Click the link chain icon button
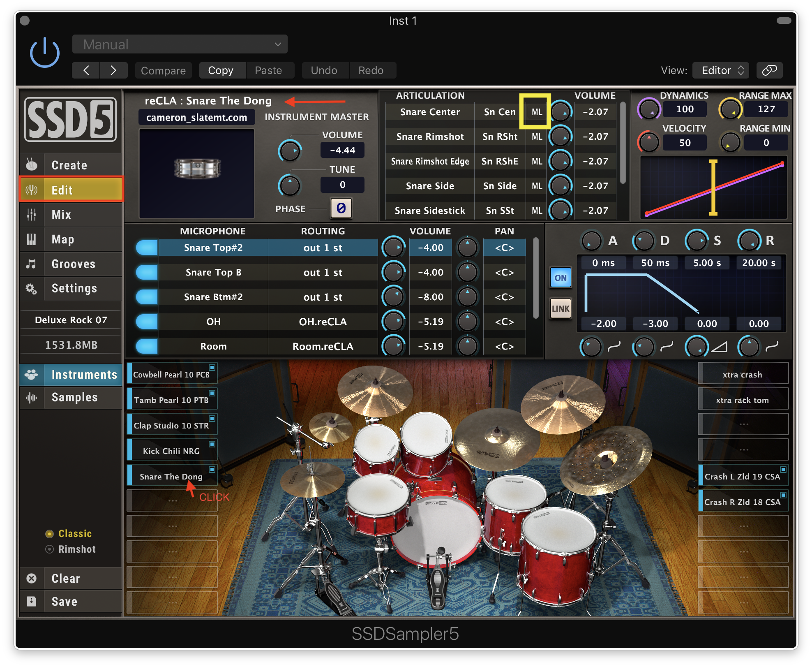Viewport: 812px width, 667px height. tap(770, 70)
